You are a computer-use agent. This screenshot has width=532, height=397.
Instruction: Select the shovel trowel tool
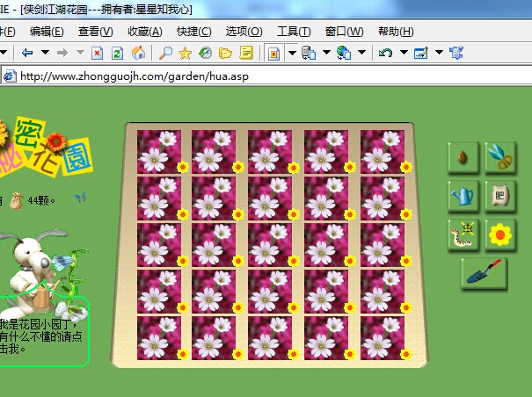485,273
